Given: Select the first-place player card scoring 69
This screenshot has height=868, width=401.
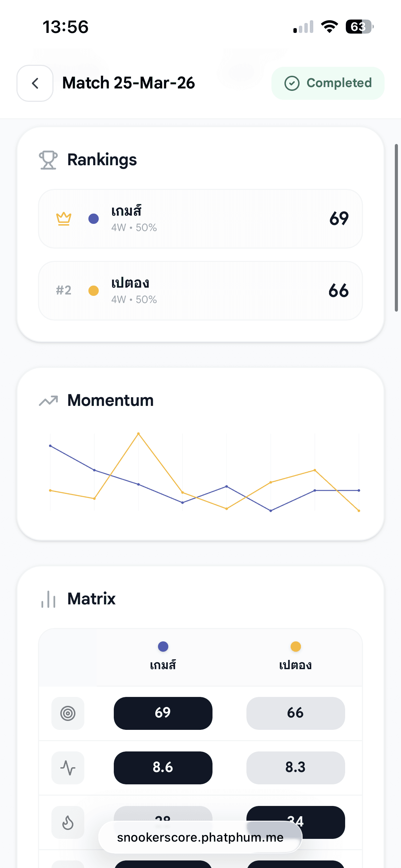Looking at the screenshot, I should 200,219.
